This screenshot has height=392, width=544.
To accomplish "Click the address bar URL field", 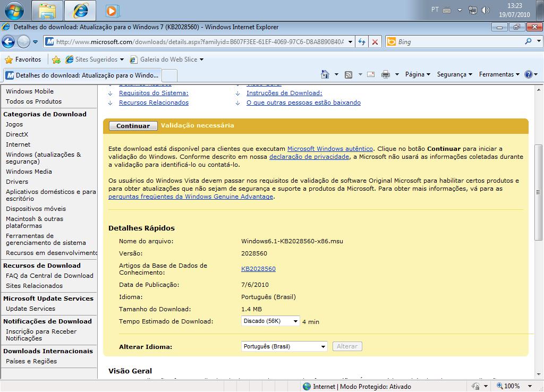I will [x=200, y=42].
